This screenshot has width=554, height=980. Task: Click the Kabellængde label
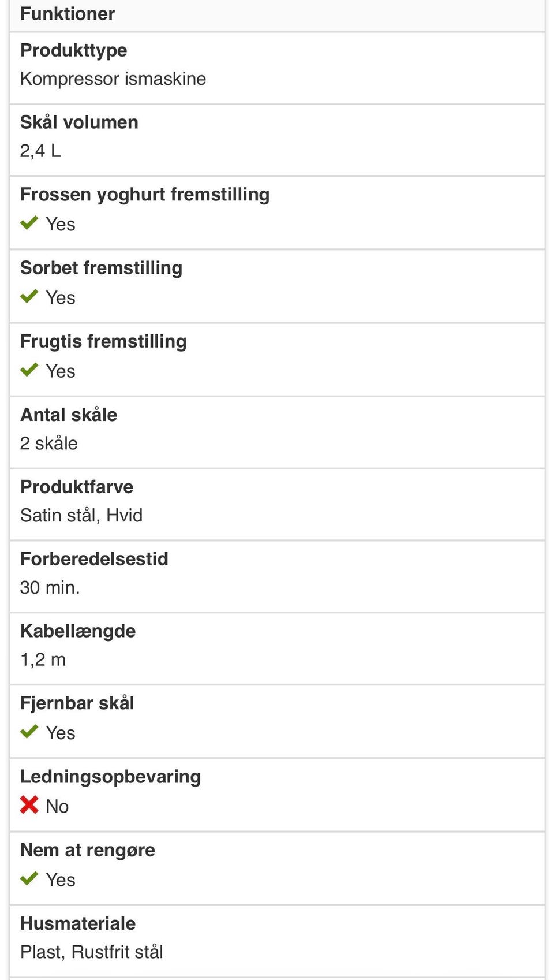click(78, 631)
